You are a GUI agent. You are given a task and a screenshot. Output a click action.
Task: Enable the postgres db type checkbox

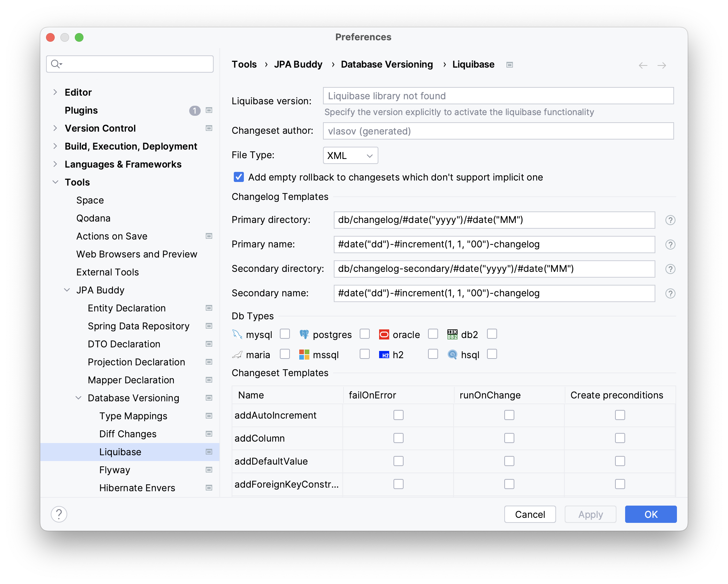pyautogui.click(x=365, y=334)
